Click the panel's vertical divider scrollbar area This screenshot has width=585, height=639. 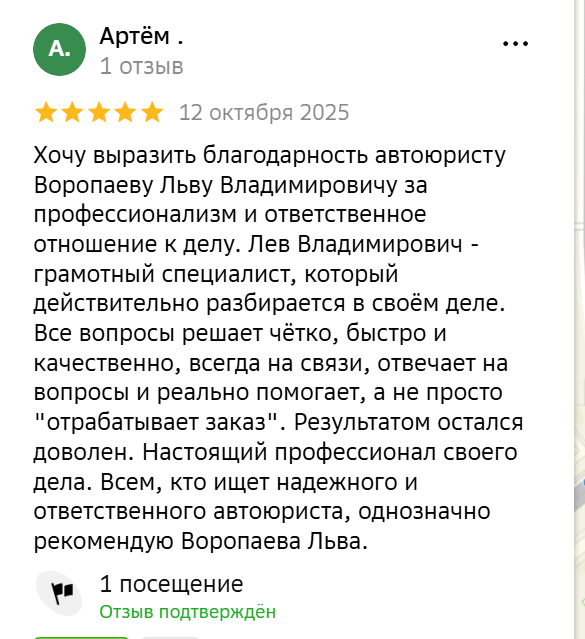pyautogui.click(x=577, y=320)
